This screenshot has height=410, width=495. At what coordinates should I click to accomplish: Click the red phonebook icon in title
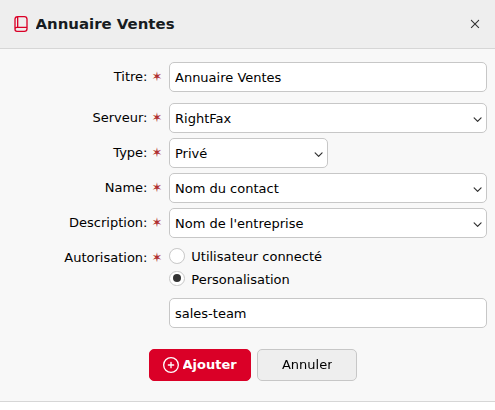point(21,24)
